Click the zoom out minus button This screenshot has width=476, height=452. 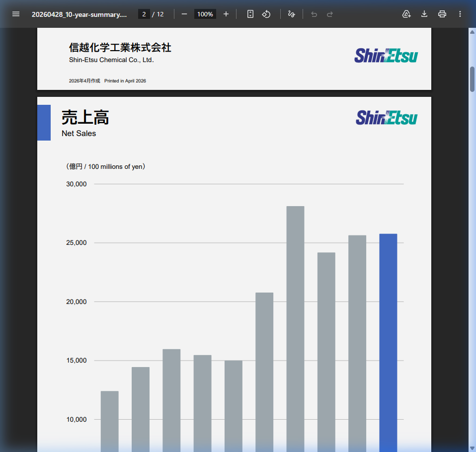pos(184,14)
